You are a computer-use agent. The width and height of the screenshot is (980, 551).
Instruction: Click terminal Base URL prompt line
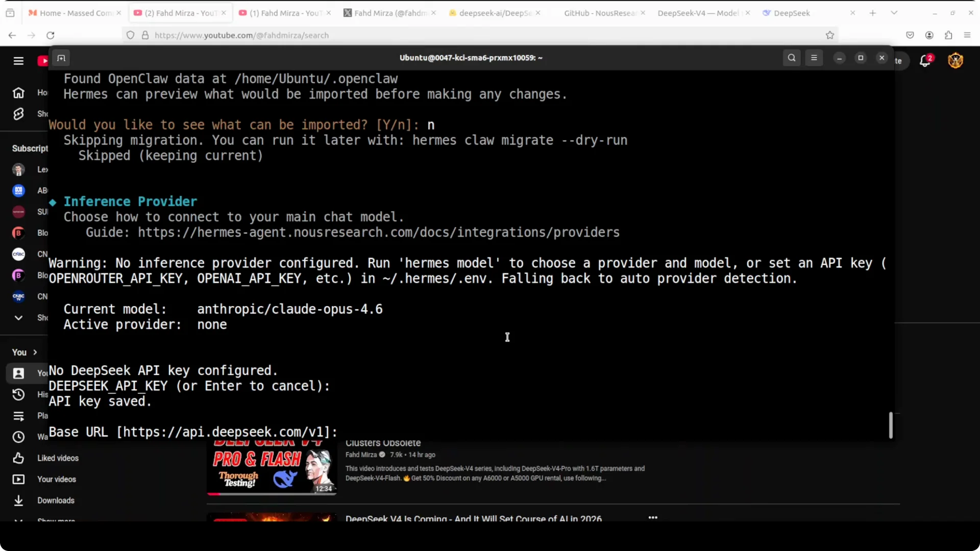(x=193, y=432)
